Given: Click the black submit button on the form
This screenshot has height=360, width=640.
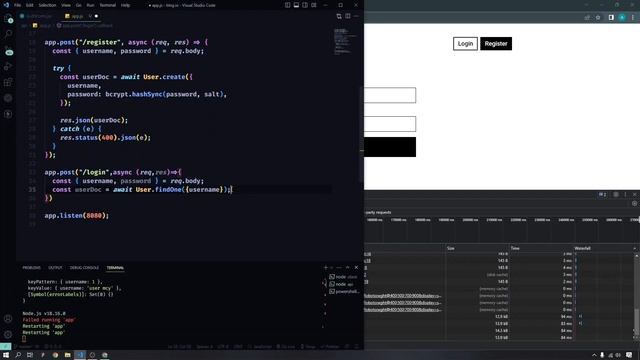Looking at the screenshot, I should point(390,147).
